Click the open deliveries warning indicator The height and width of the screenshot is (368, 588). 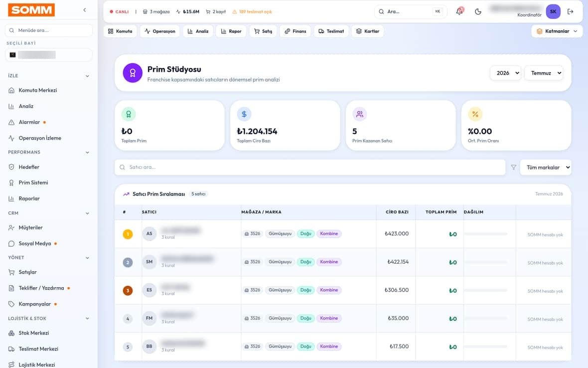pos(252,11)
